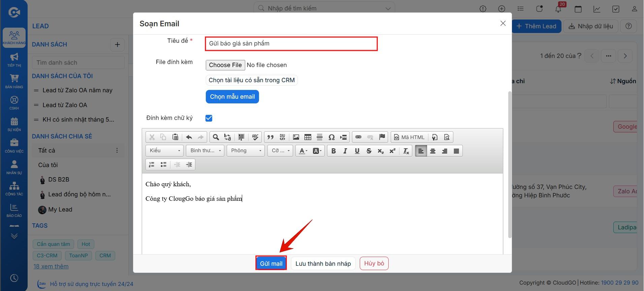Viewport: 644px width, 291px height.
Task: Click the Undo arrow in editor
Action: (189, 137)
